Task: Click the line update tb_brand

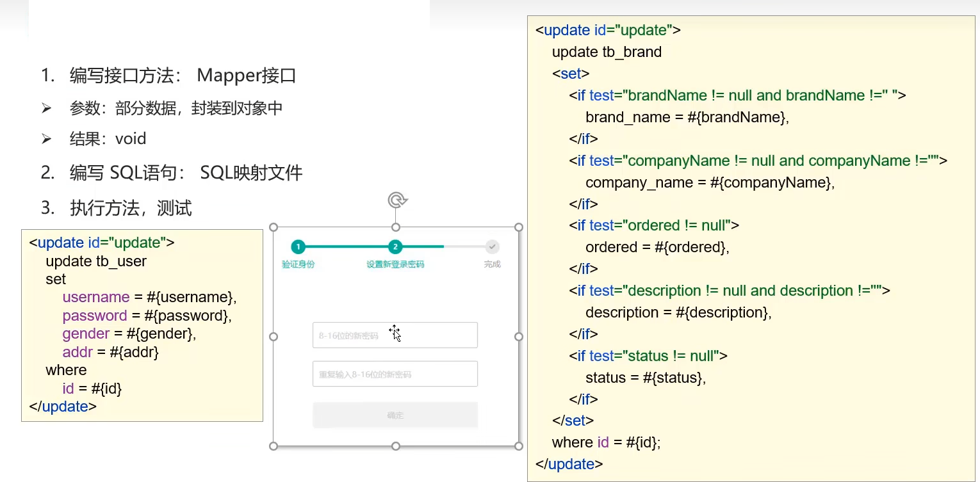Action: pyautogui.click(x=607, y=52)
